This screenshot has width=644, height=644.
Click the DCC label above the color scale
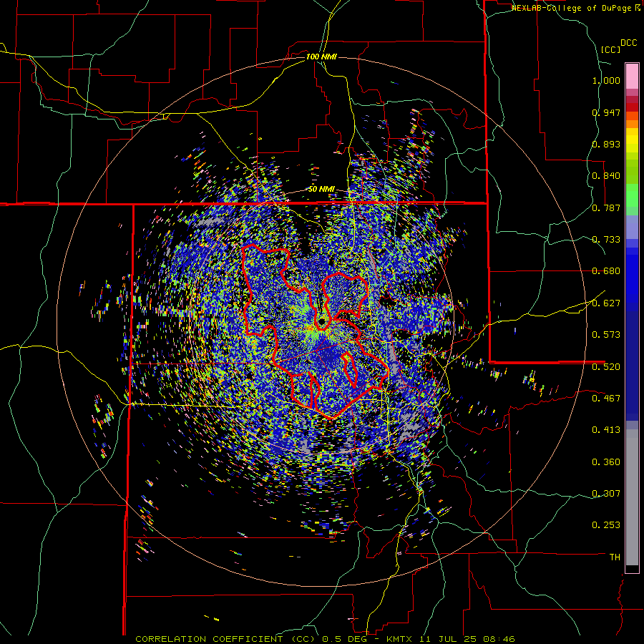pyautogui.click(x=628, y=43)
